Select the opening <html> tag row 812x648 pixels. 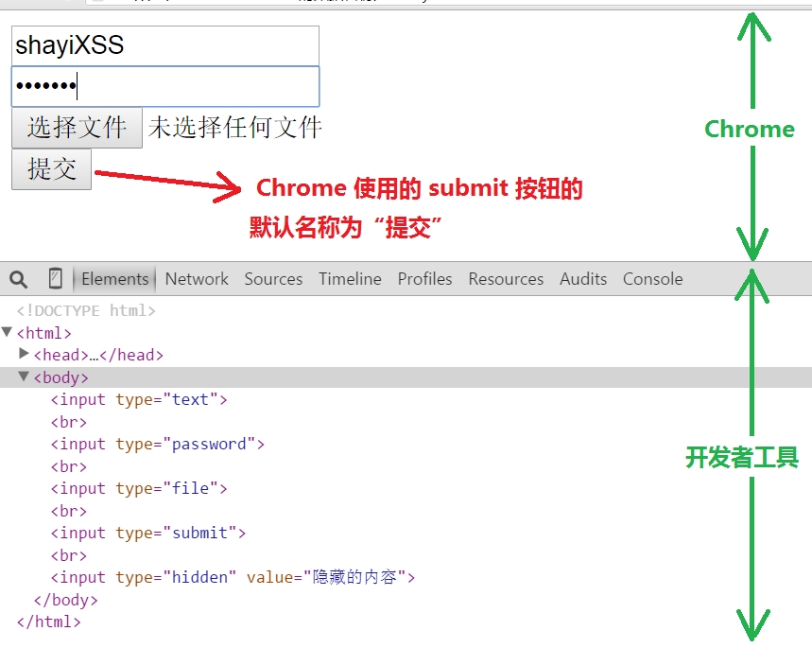44,333
